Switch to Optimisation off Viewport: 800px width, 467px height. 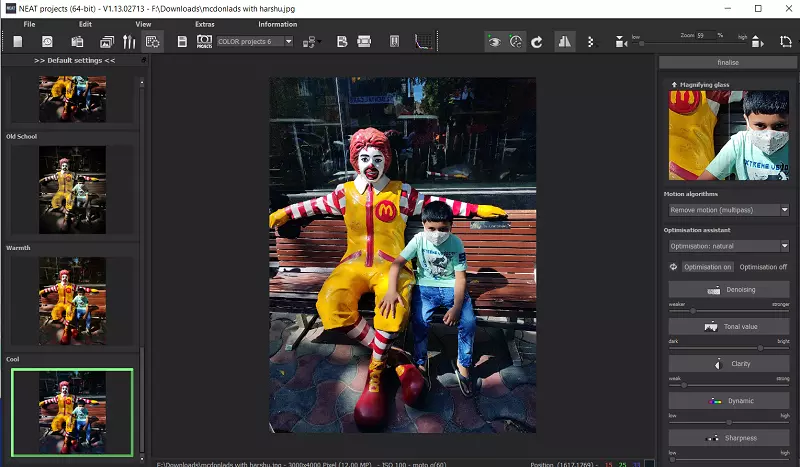point(763,267)
